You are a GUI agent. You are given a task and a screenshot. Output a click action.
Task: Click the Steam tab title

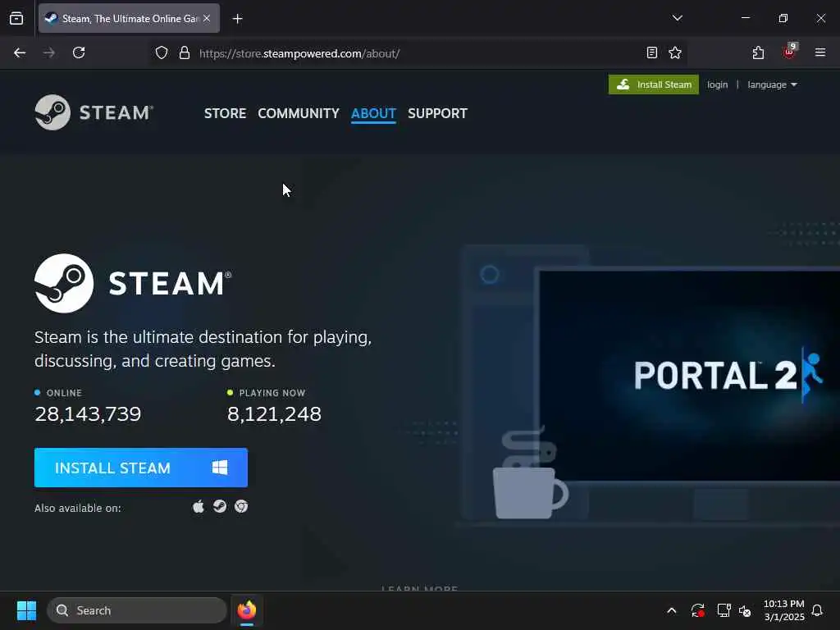130,18
